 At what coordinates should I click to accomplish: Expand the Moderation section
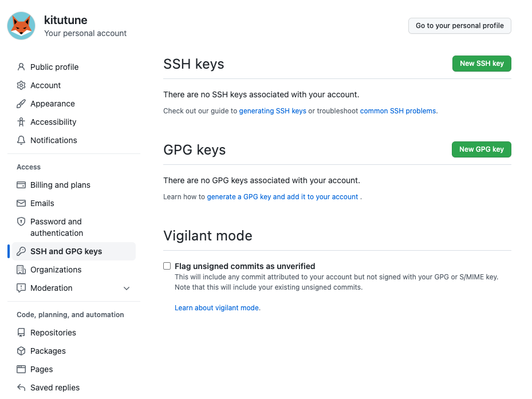[x=127, y=288]
